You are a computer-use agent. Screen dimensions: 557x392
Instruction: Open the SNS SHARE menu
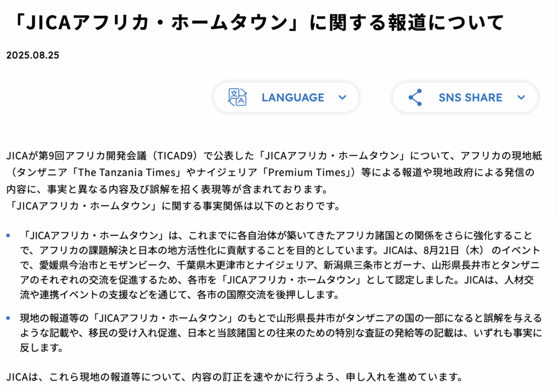470,97
